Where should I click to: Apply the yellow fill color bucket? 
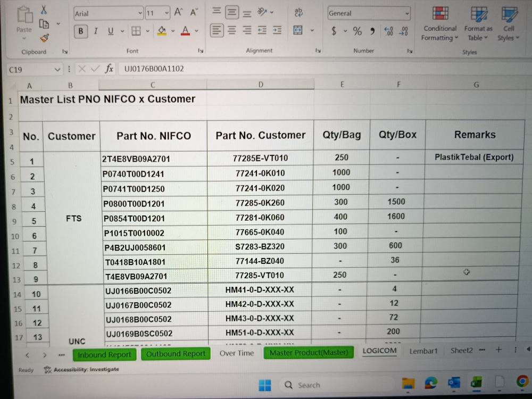click(x=162, y=31)
